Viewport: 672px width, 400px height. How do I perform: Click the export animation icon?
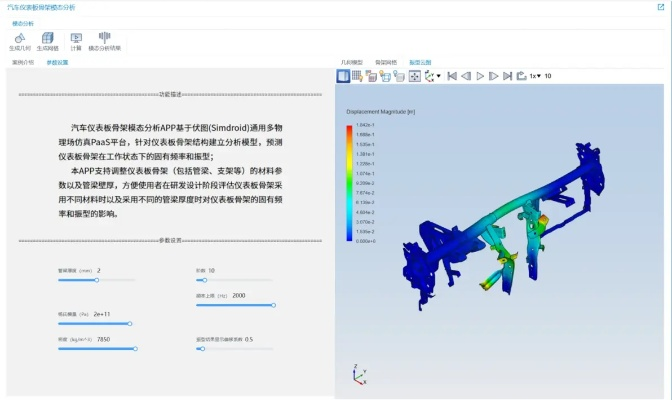pos(521,76)
